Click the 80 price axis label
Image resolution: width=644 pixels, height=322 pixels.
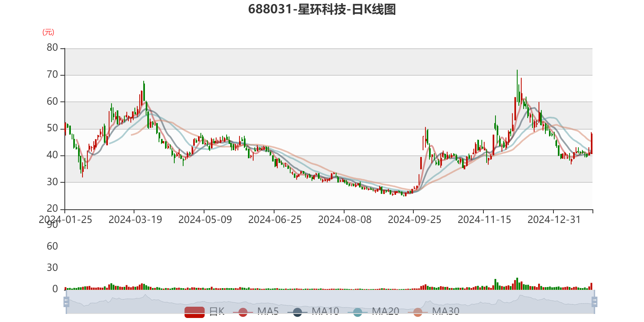pos(52,47)
